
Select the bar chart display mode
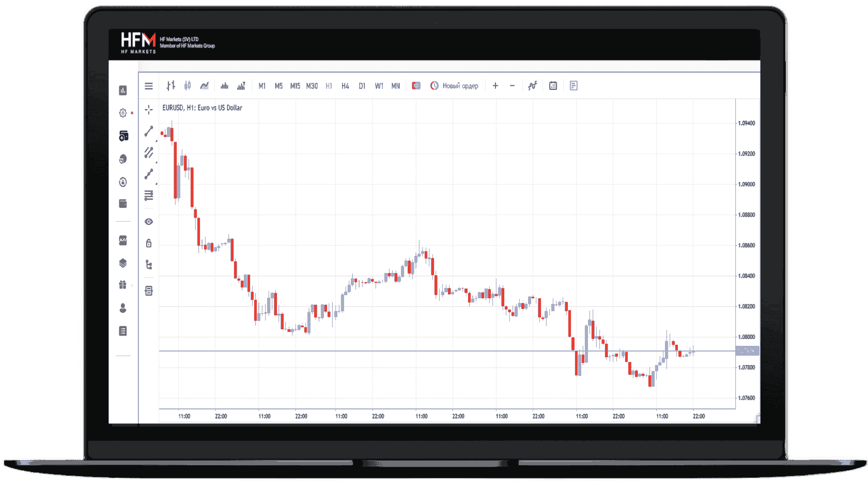[171, 86]
